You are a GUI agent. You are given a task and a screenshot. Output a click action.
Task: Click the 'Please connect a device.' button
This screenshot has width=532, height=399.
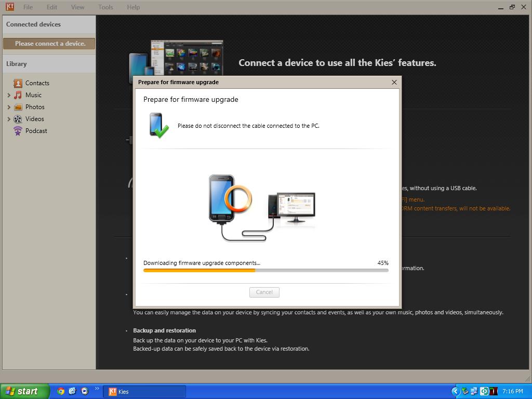point(49,44)
